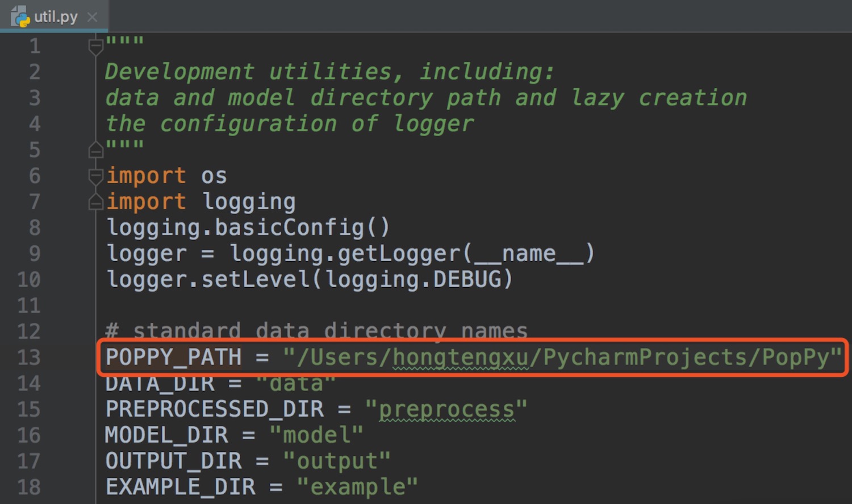Image resolution: width=852 pixels, height=504 pixels.
Task: Click the POPPY_PATH variable name
Action: coord(174,358)
